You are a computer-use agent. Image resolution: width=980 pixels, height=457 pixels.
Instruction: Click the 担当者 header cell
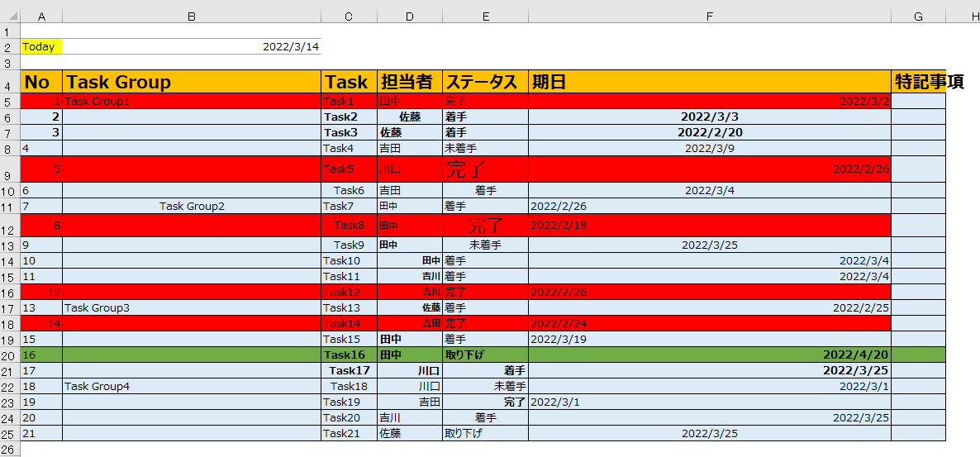click(410, 82)
